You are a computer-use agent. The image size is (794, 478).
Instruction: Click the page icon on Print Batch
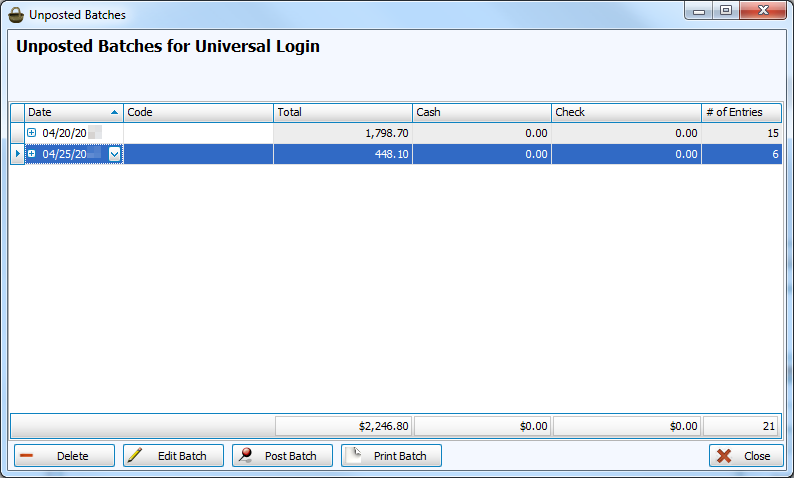point(353,456)
